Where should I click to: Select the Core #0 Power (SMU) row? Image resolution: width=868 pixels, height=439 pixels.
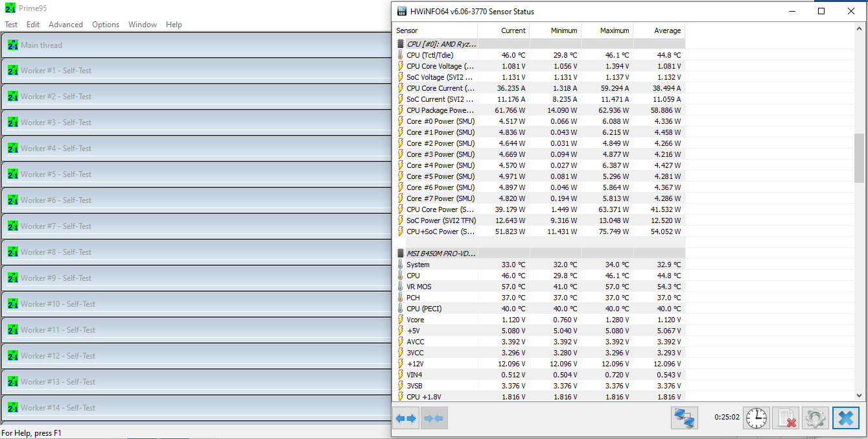[539, 121]
